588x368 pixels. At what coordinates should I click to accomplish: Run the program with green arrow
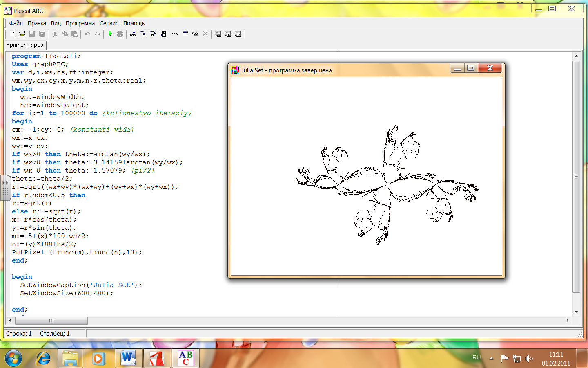point(110,34)
